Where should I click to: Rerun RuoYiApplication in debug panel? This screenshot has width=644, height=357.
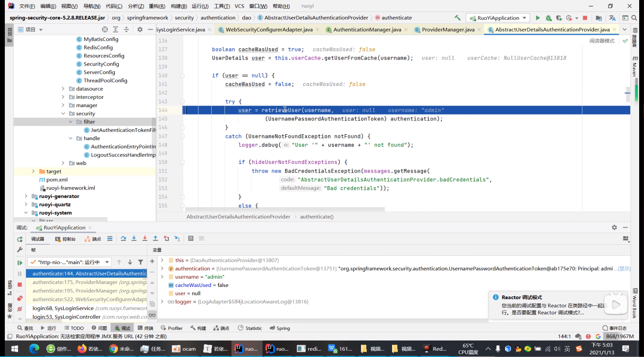[20, 239]
